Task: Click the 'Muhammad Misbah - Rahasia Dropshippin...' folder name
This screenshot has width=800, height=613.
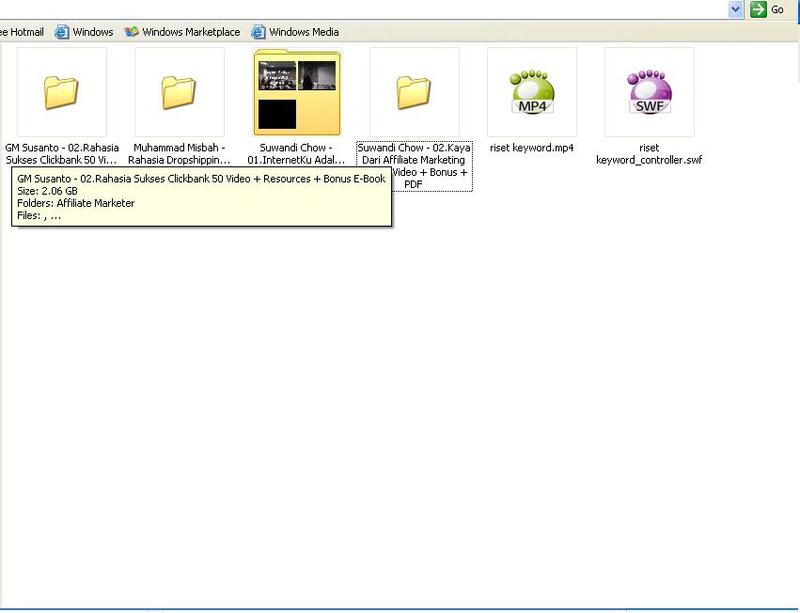Action: (x=179, y=154)
